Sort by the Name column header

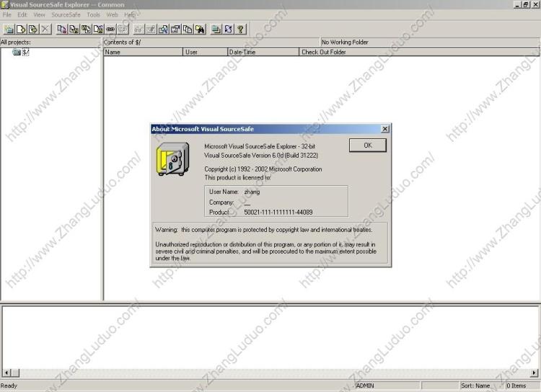[143, 52]
